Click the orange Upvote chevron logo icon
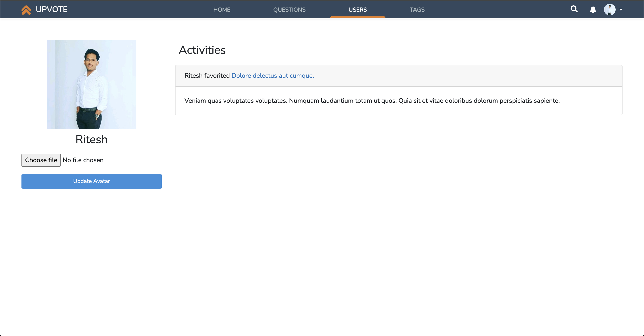 pos(26,10)
